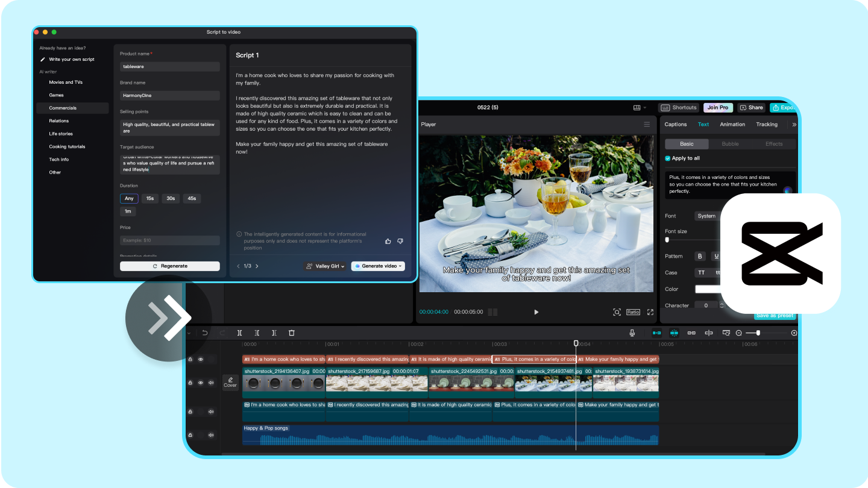
Task: Click the timeline zoom slider handle
Action: click(x=758, y=333)
